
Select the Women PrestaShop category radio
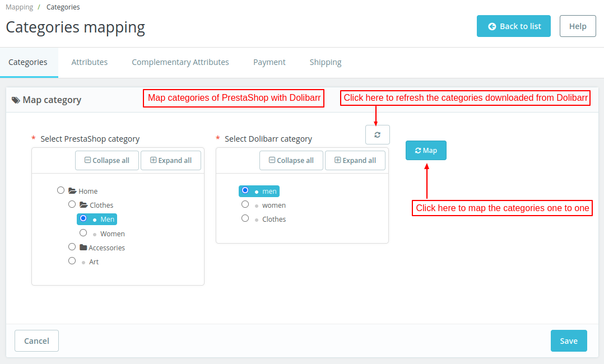click(x=83, y=233)
